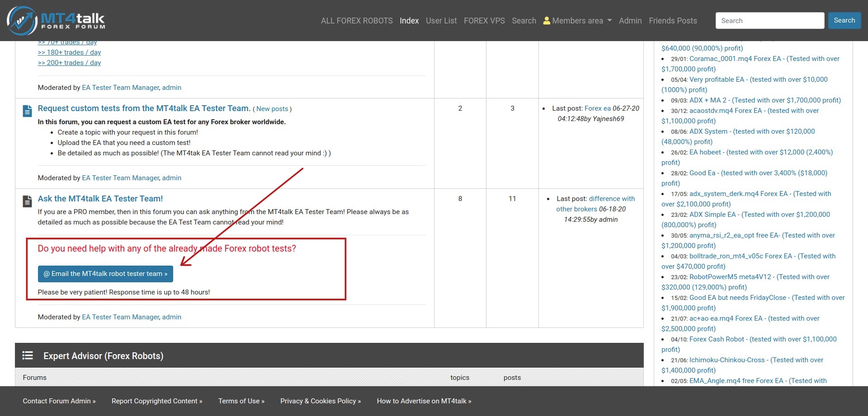Open Ichimoku-Chinkou-Cross sidebar link

(742, 365)
